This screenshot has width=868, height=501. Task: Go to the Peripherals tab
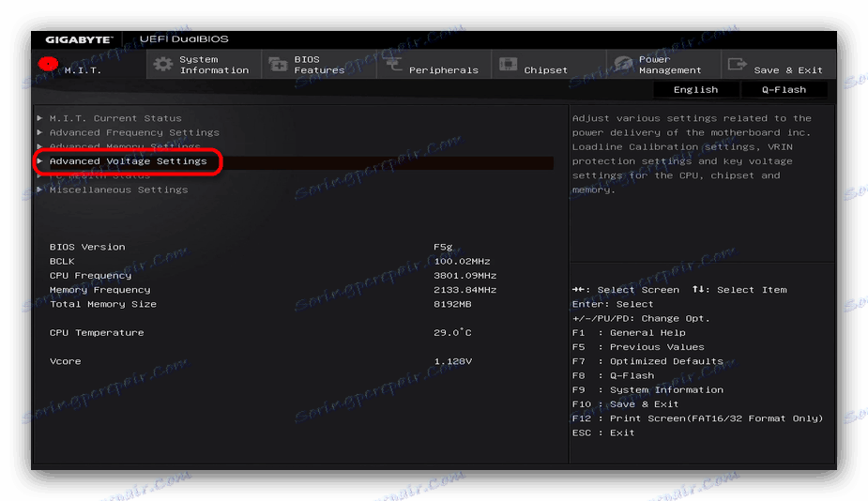click(434, 64)
